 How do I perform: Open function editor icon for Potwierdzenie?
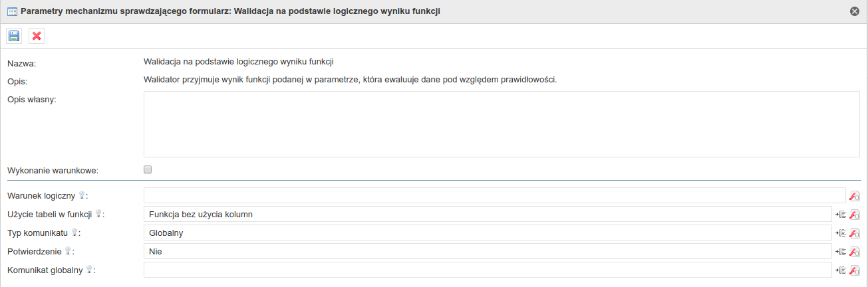click(855, 251)
